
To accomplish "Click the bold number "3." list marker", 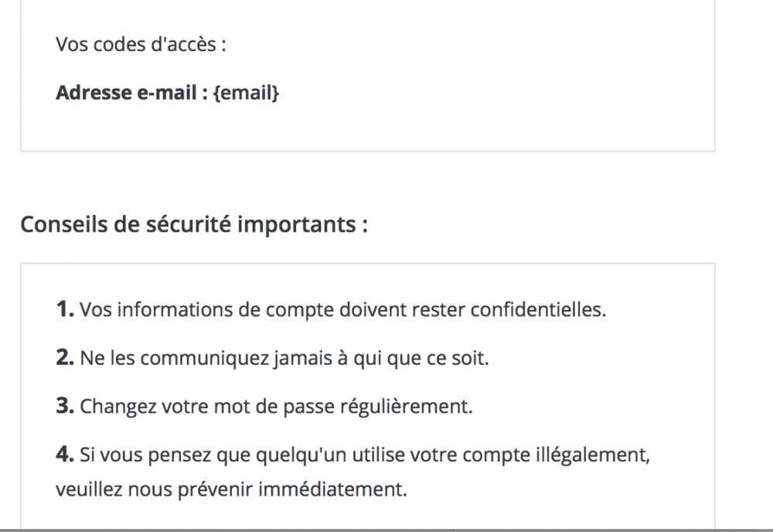I will point(64,406).
